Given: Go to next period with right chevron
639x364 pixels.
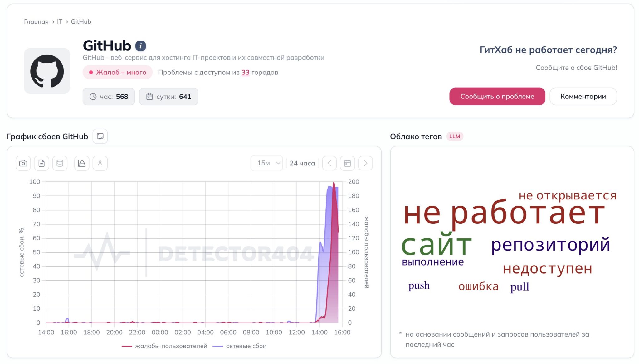Looking at the screenshot, I should point(366,163).
